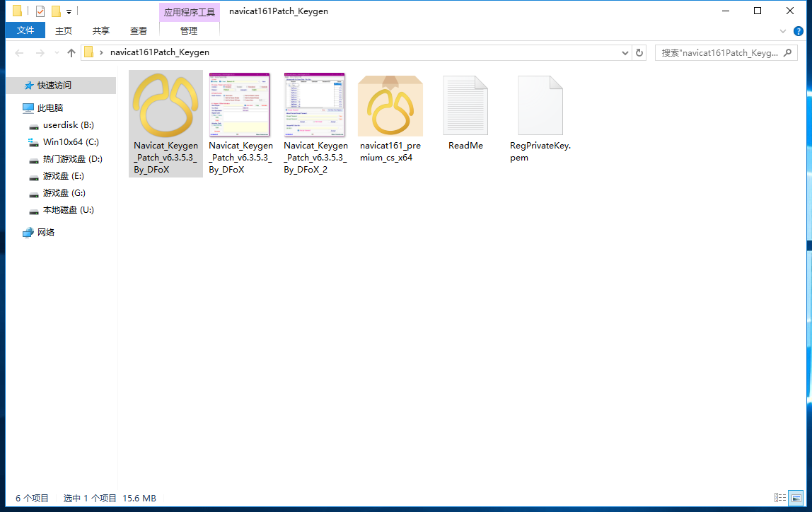Image resolution: width=812 pixels, height=512 pixels.
Task: Click the Properties icon in the title bar
Action: [x=40, y=11]
